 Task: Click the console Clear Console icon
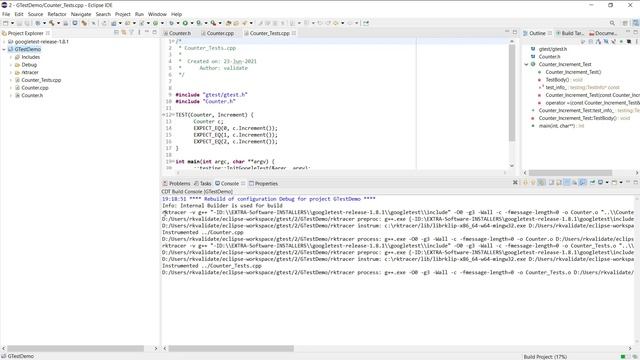[551, 182]
